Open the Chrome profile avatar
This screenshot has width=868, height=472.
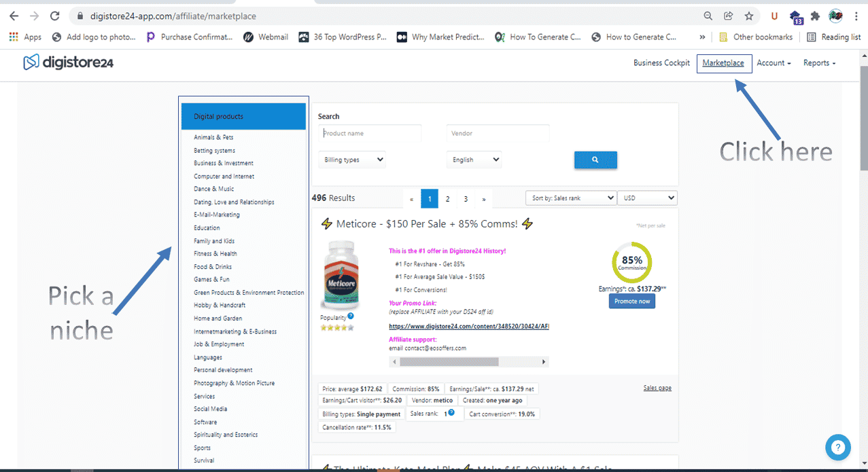click(836, 16)
